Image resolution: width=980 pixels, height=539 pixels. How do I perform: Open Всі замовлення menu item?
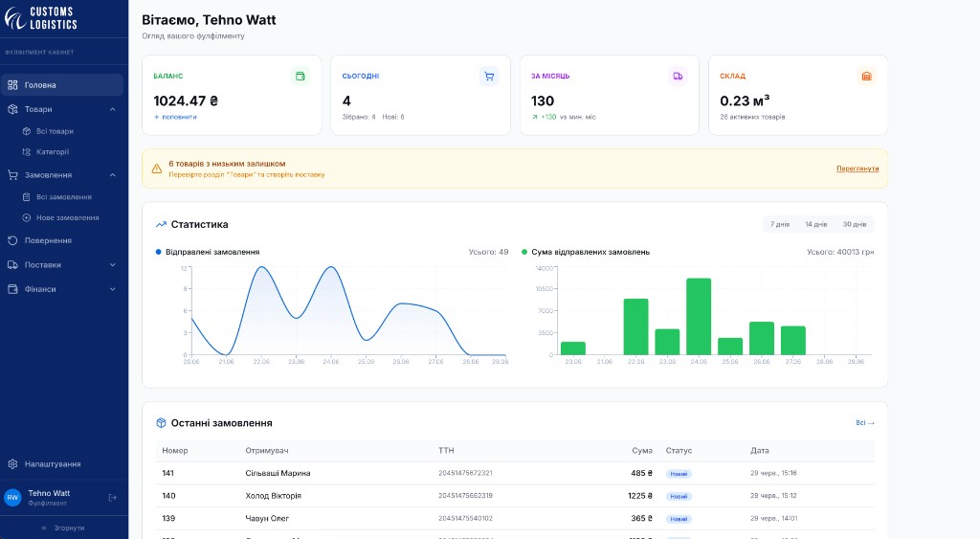coord(62,197)
